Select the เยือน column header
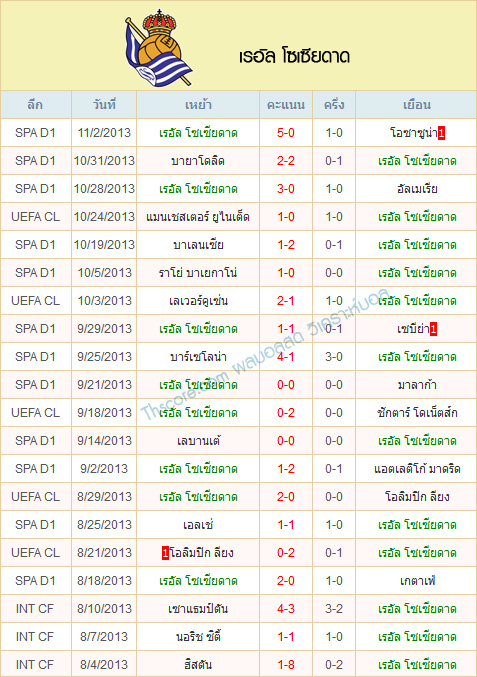The image size is (477, 677). coord(417,105)
